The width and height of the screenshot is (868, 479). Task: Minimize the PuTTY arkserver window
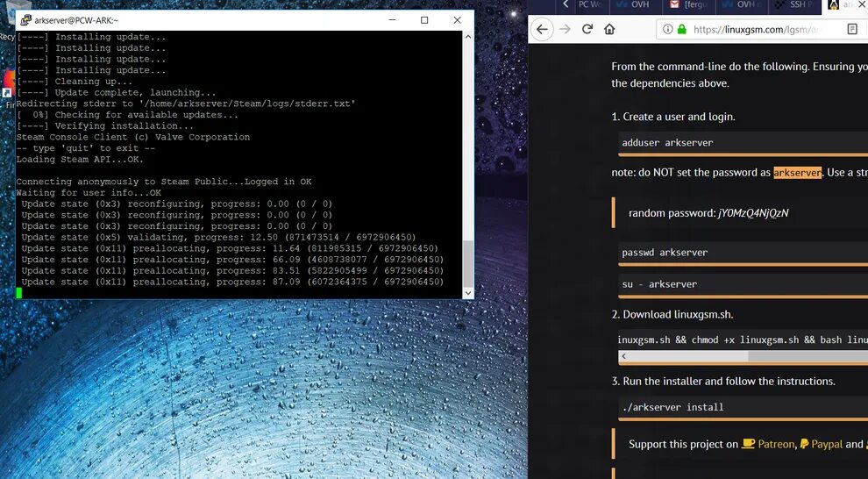(392, 20)
